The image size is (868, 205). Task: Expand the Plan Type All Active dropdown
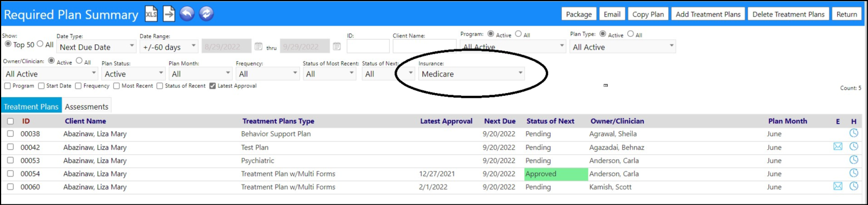(x=623, y=47)
